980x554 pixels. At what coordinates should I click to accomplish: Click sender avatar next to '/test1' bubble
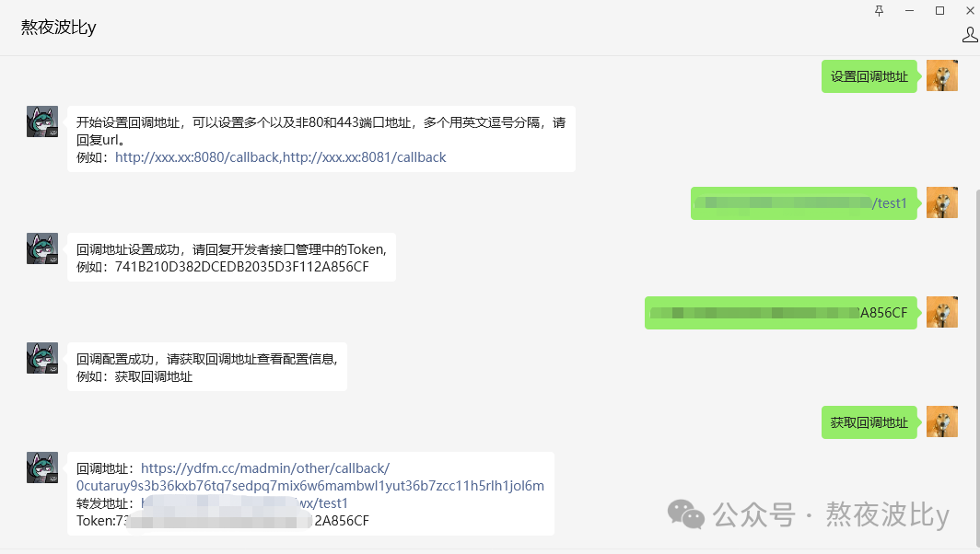click(941, 203)
